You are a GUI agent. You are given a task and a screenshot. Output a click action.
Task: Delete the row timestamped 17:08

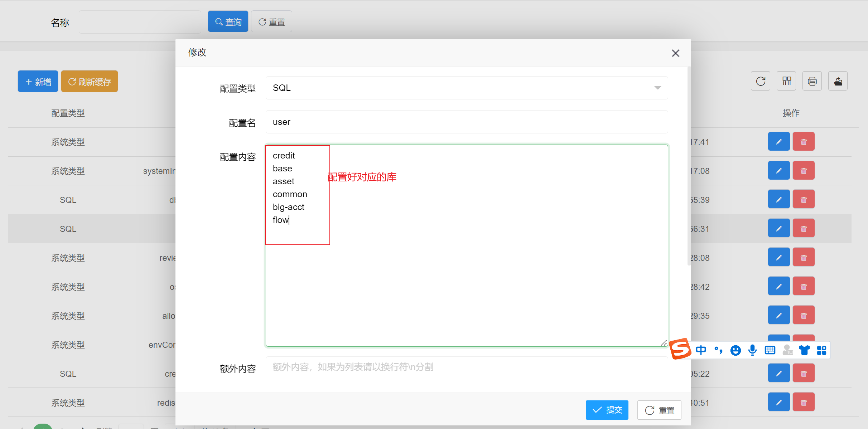(804, 171)
